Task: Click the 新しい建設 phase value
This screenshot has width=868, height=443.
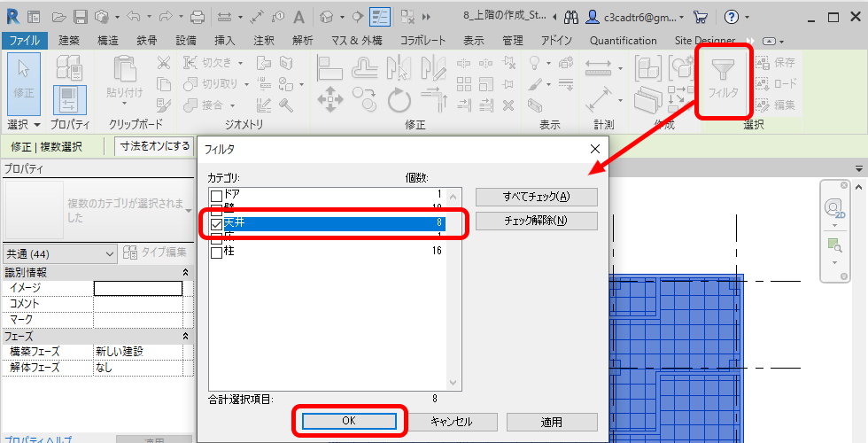Action: coord(138,352)
